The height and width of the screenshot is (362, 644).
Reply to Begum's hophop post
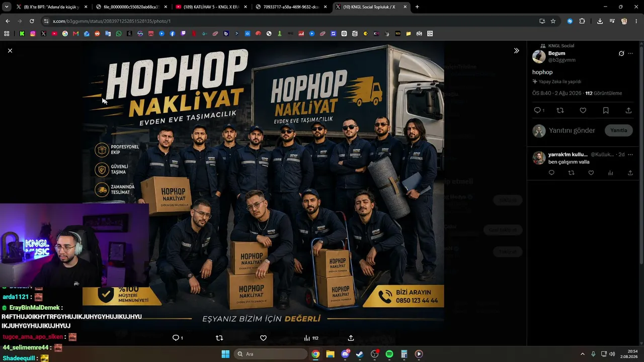(537, 111)
